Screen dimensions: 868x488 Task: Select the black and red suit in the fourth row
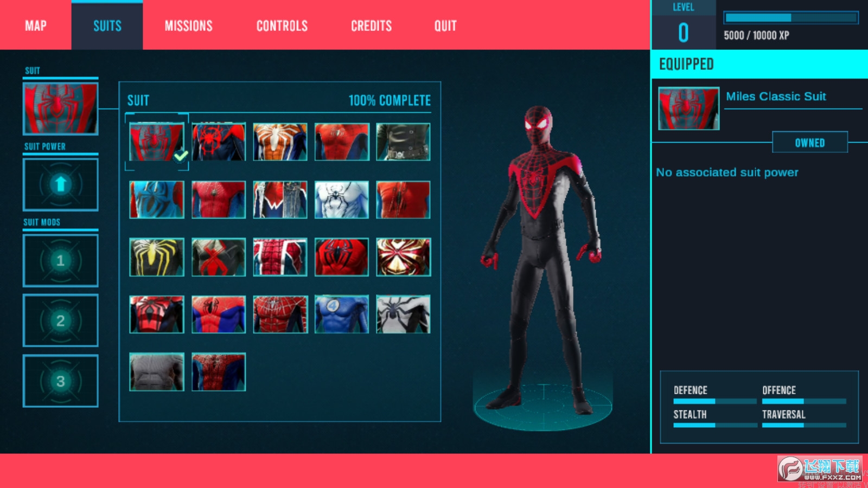(x=157, y=314)
